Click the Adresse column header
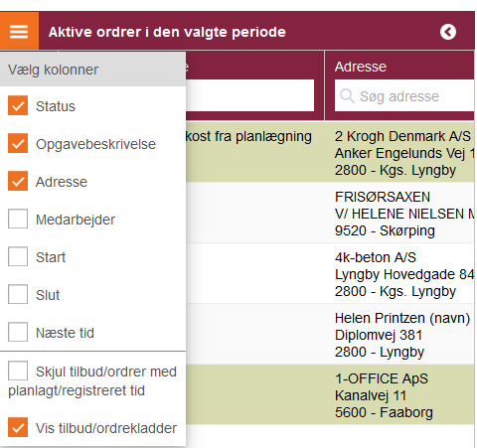This screenshot has width=477, height=448. (x=361, y=67)
